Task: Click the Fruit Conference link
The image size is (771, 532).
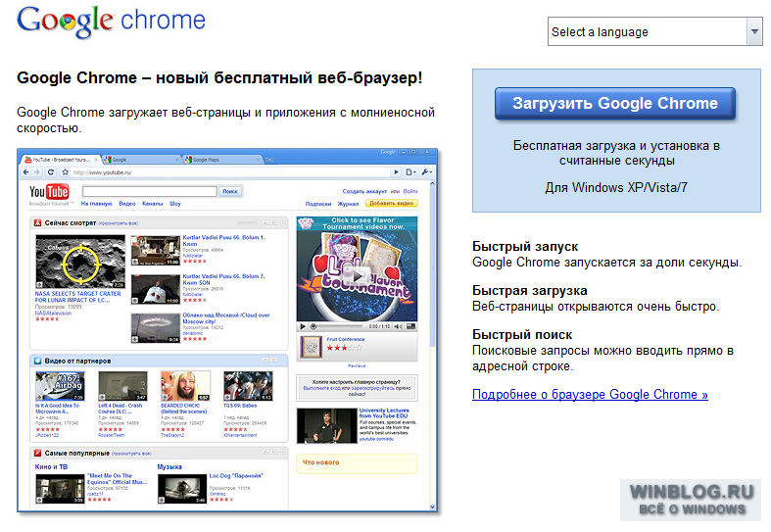Action: click(x=345, y=339)
